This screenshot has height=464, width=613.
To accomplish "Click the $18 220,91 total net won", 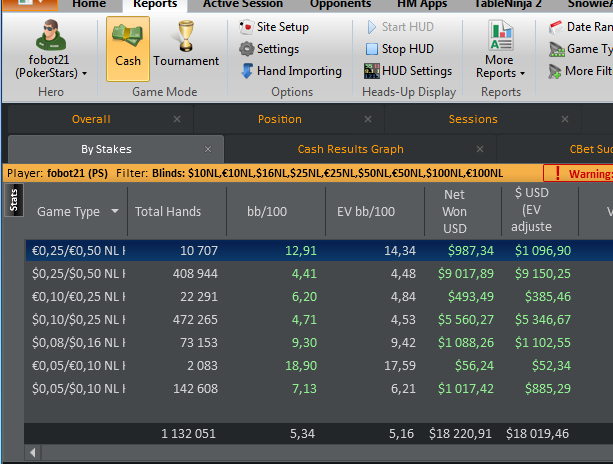I will (x=460, y=434).
